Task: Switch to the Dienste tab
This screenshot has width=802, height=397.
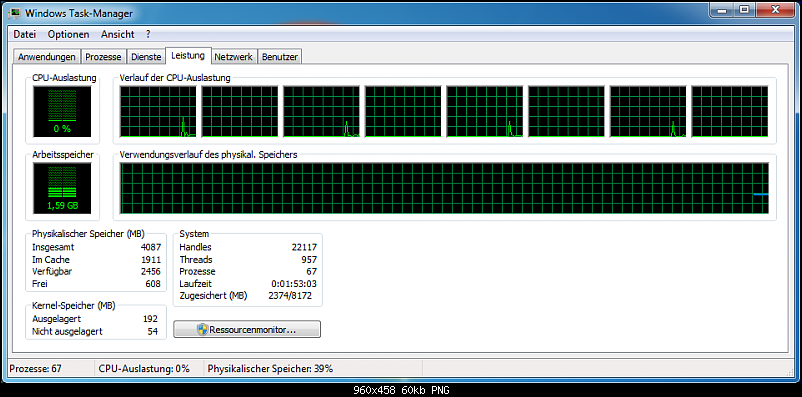Action: [x=146, y=57]
